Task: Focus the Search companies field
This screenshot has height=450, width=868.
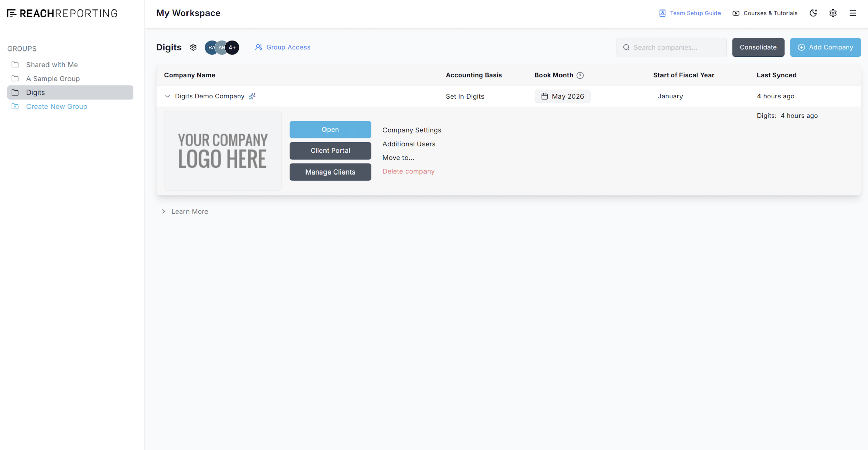Action: [x=671, y=47]
